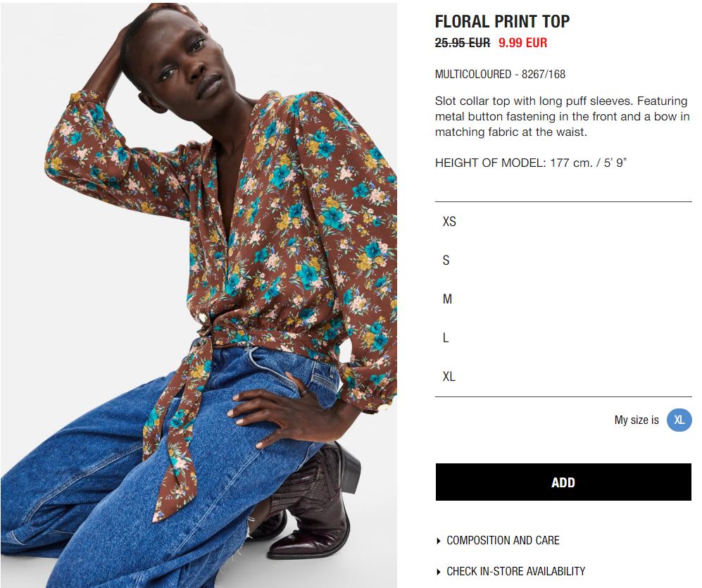Screen dimensions: 702x588
Task: Expand the Composition and Care arrow
Action: (438, 541)
